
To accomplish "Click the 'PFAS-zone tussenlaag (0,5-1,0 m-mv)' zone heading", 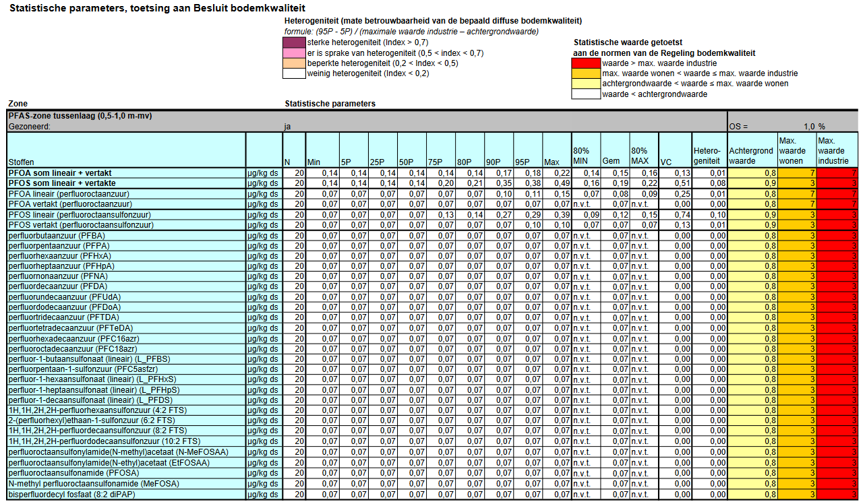I will pyautogui.click(x=80, y=116).
